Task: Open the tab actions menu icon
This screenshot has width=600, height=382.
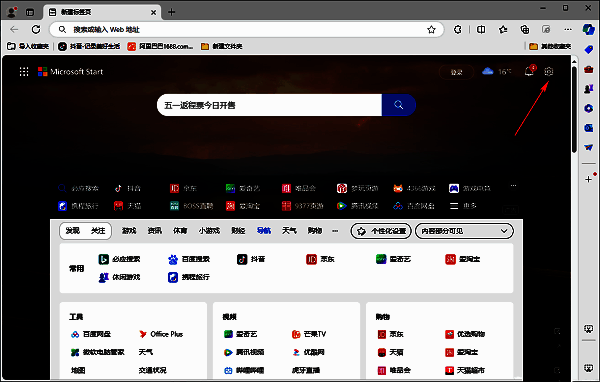Action: click(30, 12)
